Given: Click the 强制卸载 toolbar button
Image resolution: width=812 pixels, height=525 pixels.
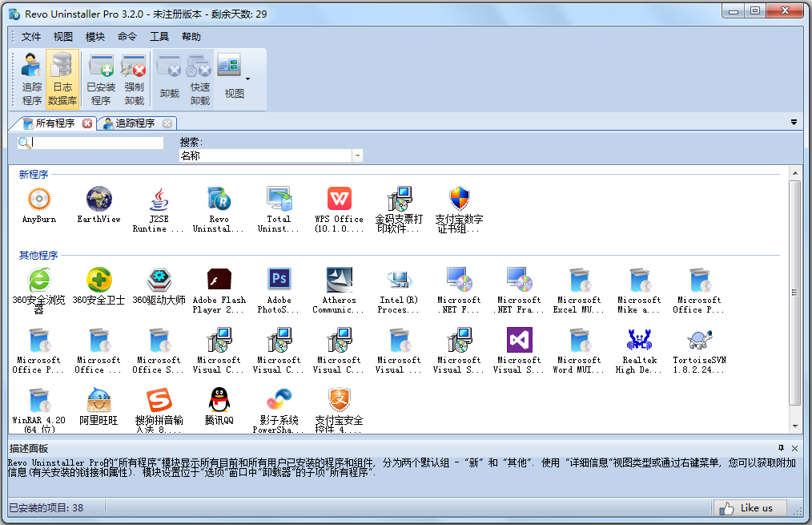Looking at the screenshot, I should (134, 79).
